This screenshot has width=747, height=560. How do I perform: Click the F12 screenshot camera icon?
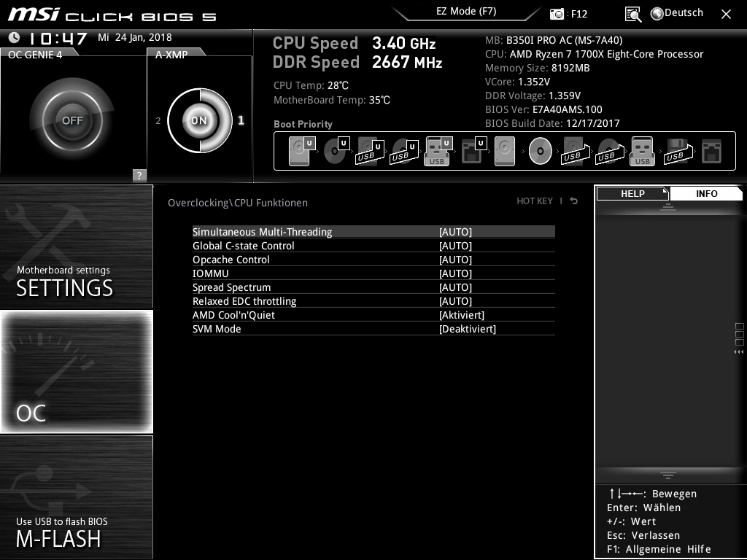pyautogui.click(x=557, y=14)
